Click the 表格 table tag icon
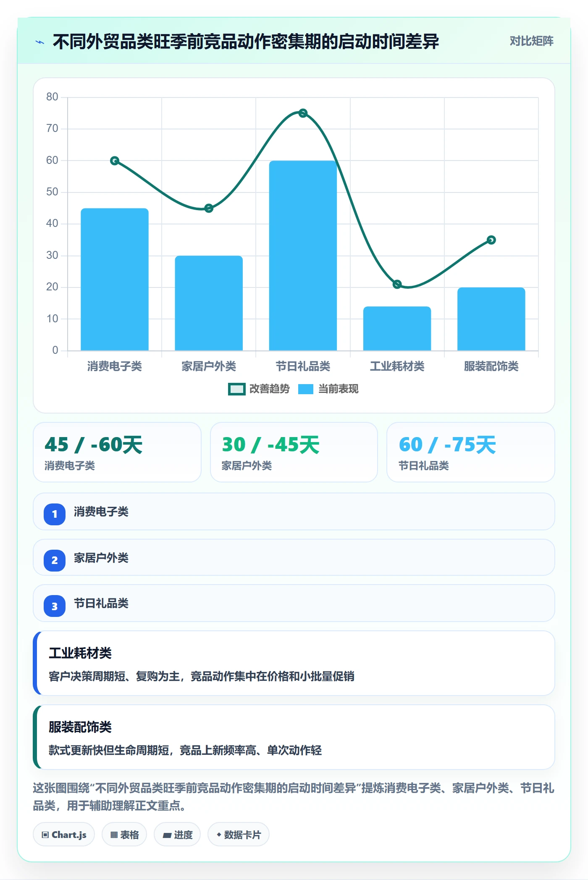The image size is (588, 880). point(114,835)
